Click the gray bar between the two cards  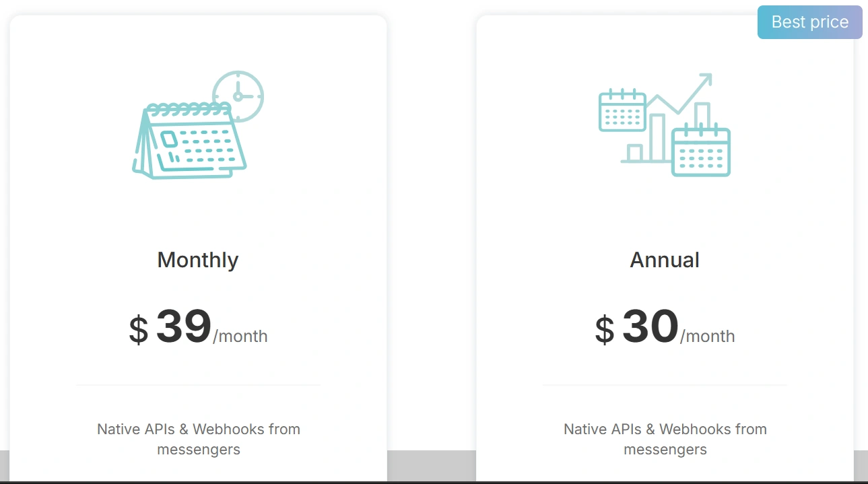pyautogui.click(x=432, y=465)
